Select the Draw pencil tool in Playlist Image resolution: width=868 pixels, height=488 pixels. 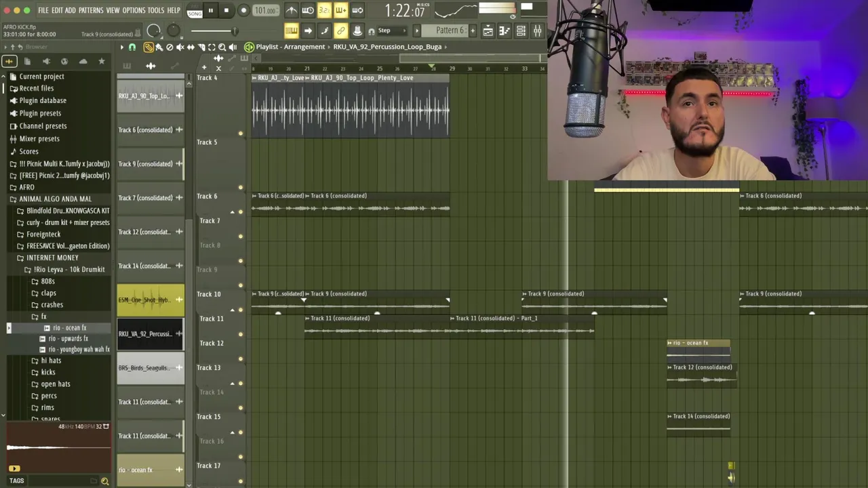pos(149,47)
